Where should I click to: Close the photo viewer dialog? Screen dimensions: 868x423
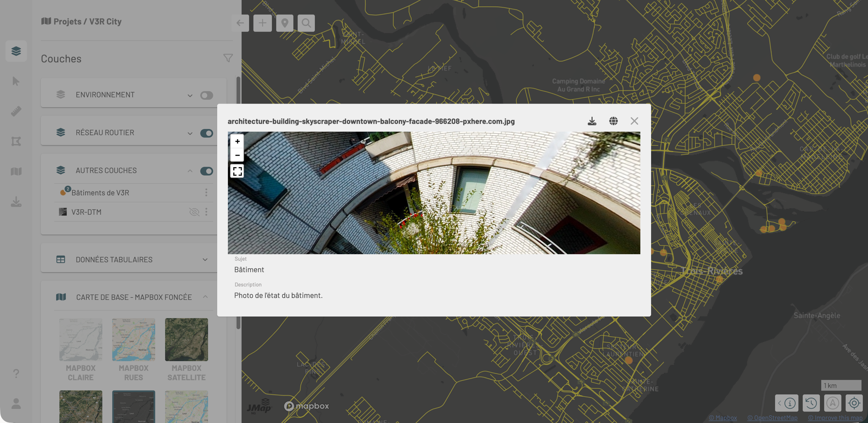pos(634,121)
